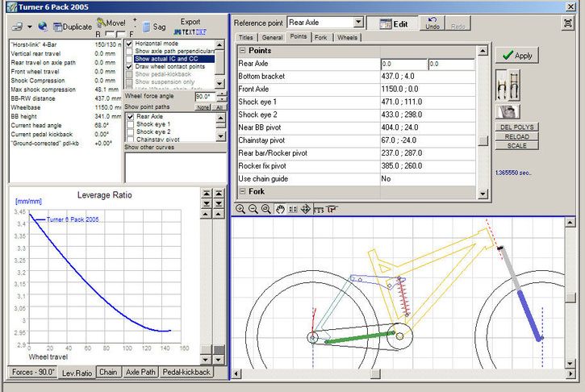Click the Sag sheet icon
The width and height of the screenshot is (585, 392).
tap(147, 27)
